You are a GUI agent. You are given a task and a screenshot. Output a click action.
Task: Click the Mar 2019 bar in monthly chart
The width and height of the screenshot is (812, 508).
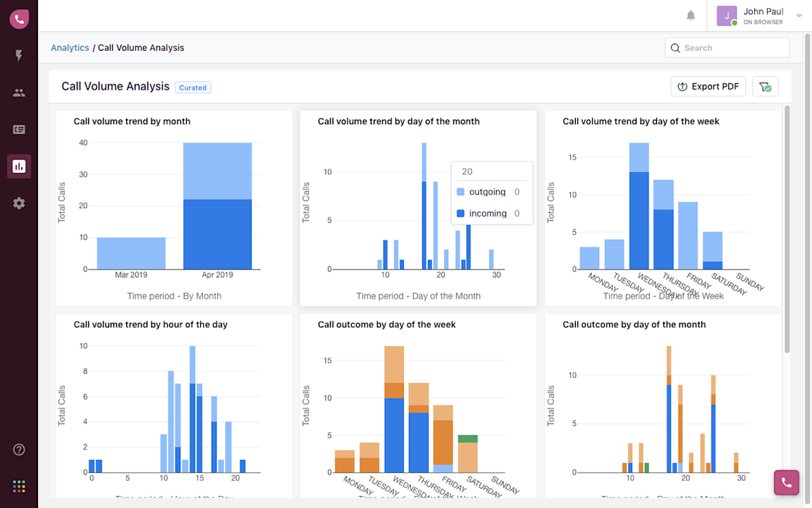click(x=131, y=253)
